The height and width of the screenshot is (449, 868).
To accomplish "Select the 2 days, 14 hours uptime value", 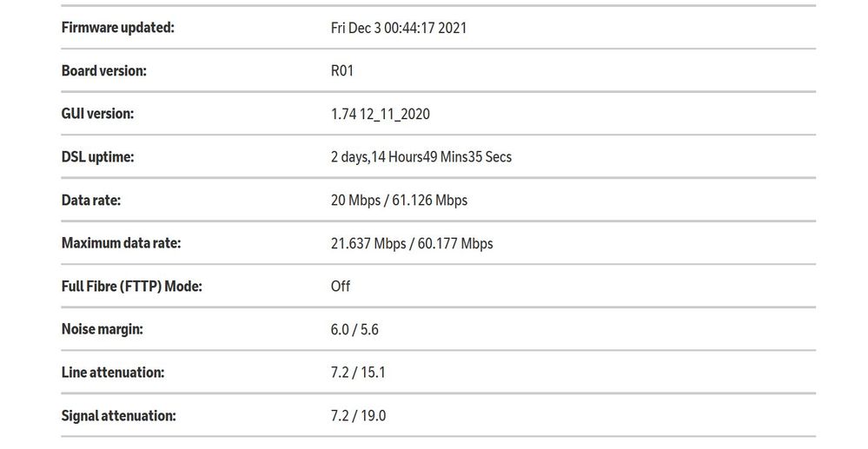I will 421,157.
